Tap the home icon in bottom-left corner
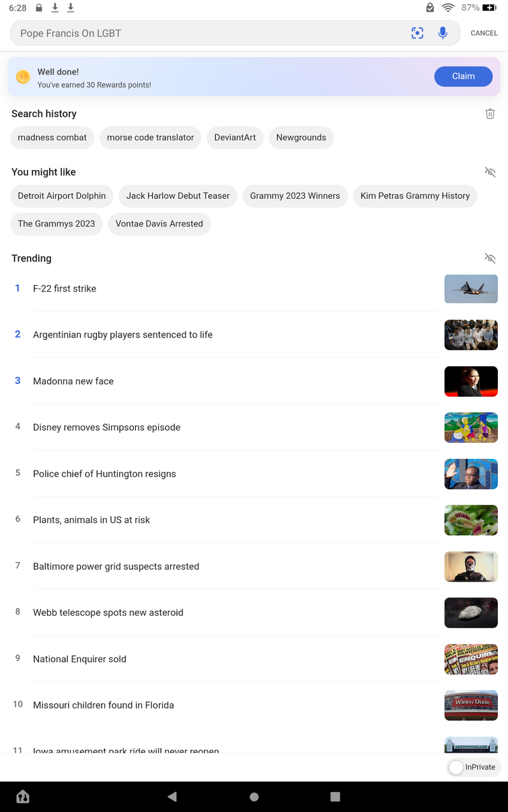Image resolution: width=508 pixels, height=812 pixels. pyautogui.click(x=23, y=797)
